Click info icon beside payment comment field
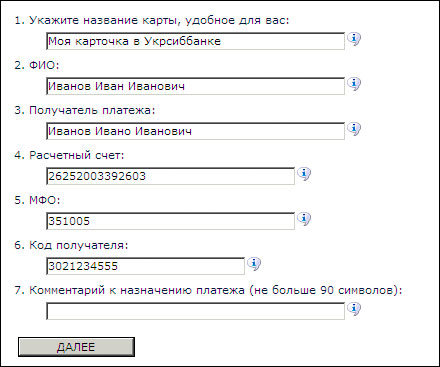Viewport: 440px width, 367px height. tap(354, 309)
